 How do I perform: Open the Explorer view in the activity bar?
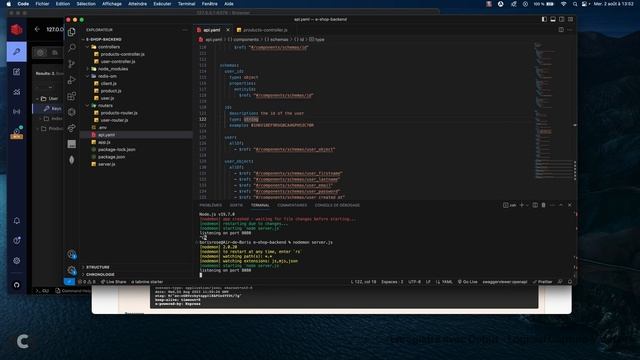[72, 32]
